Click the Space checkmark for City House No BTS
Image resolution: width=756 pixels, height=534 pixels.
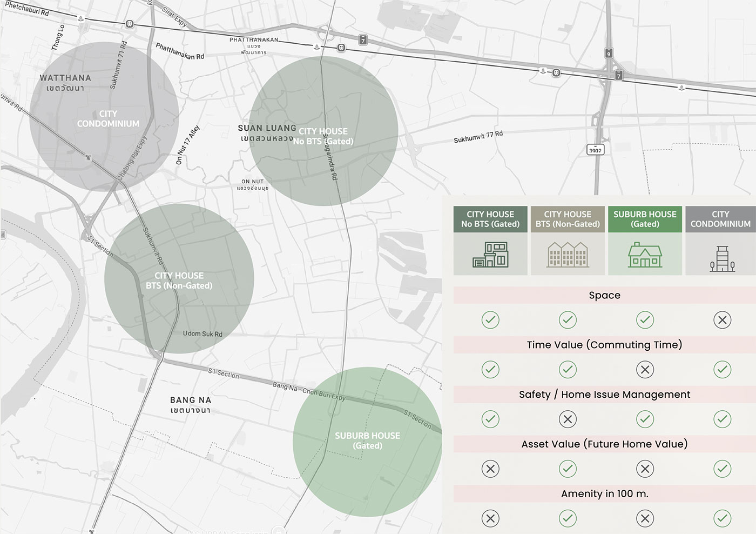[x=490, y=320]
